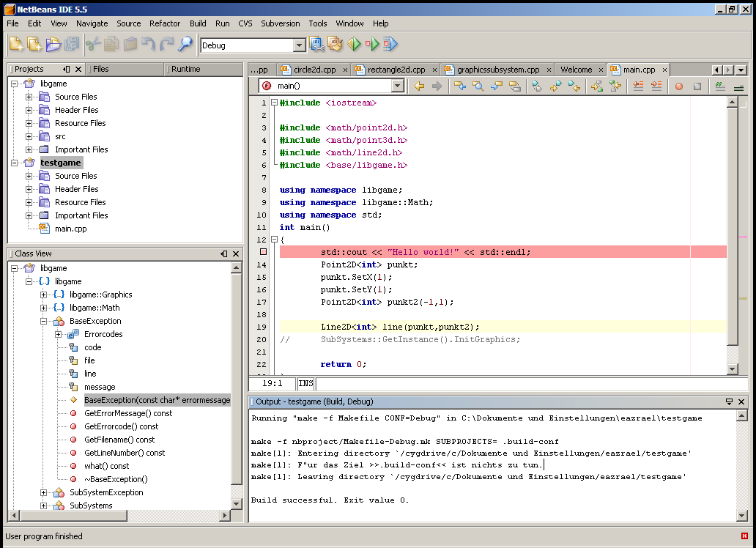Image resolution: width=756 pixels, height=548 pixels.
Task: Expand the src folder under libgame
Action: [29, 136]
